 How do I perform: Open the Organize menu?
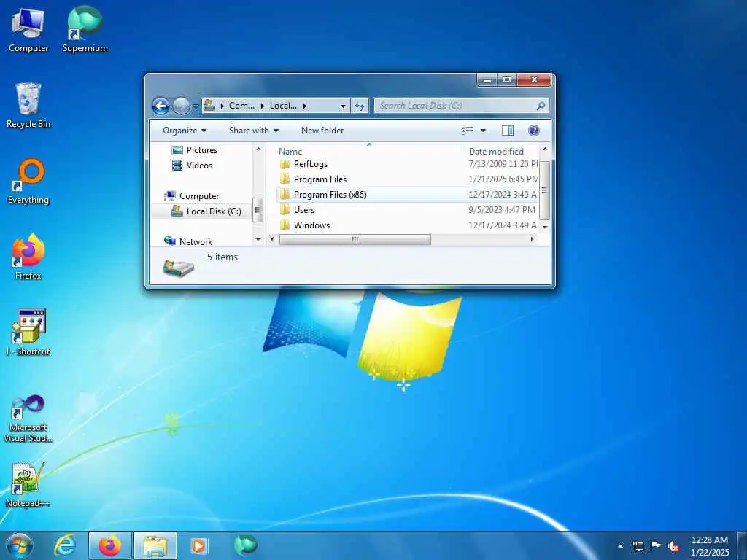[185, 131]
